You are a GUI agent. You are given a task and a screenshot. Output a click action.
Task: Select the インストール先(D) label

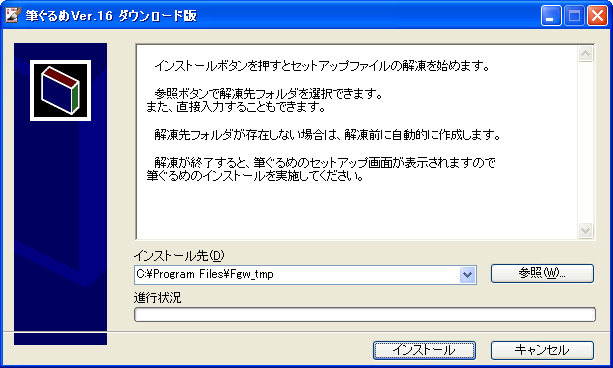pos(179,256)
